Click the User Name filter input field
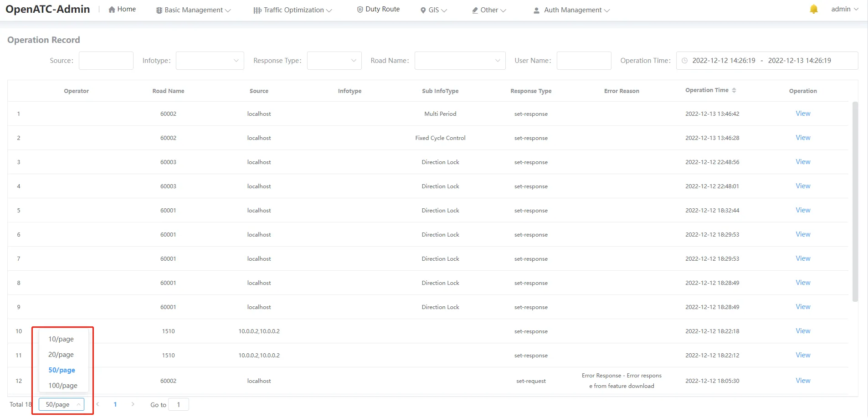 [x=584, y=61]
